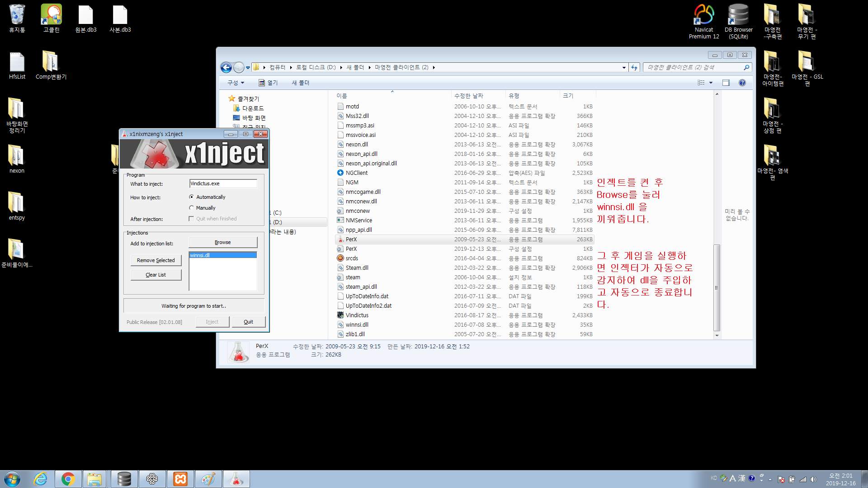Select Manually injection mode
This screenshot has width=868, height=488.
(x=192, y=208)
